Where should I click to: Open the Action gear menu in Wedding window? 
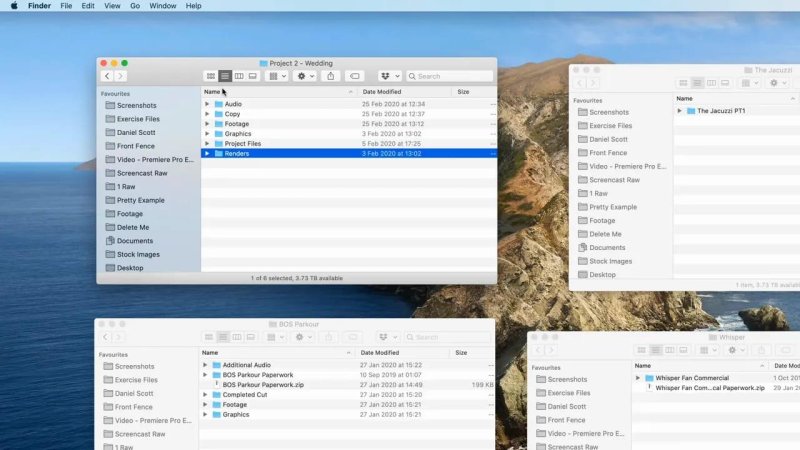pos(306,76)
